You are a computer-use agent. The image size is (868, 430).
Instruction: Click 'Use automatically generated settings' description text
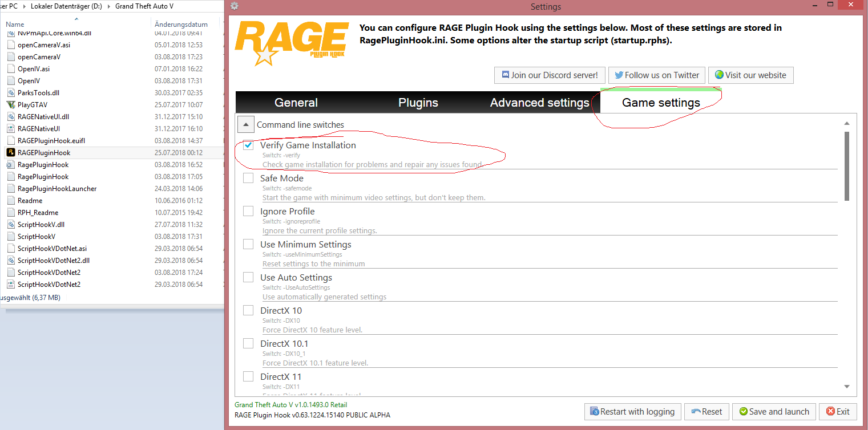[x=325, y=297]
